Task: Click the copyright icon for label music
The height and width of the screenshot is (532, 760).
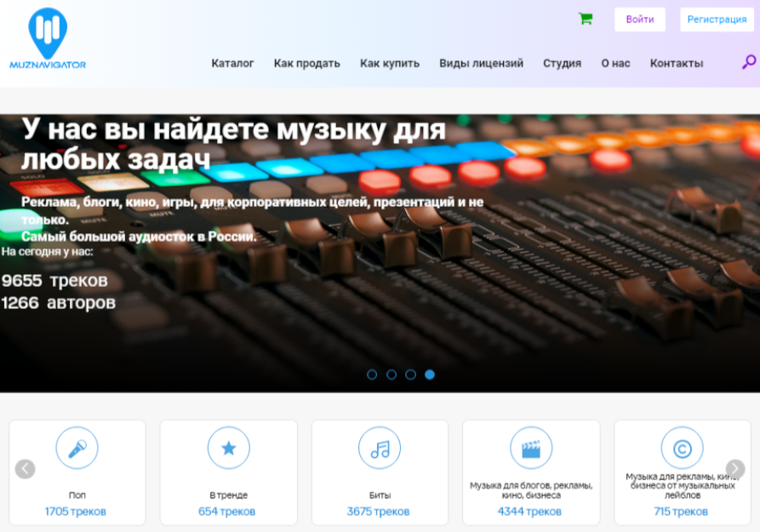Action: coord(681,447)
